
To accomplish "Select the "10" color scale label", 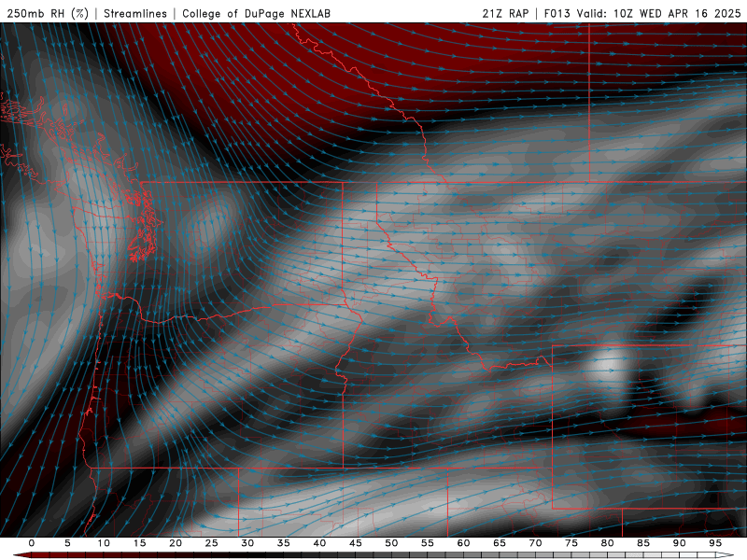I will point(104,543).
